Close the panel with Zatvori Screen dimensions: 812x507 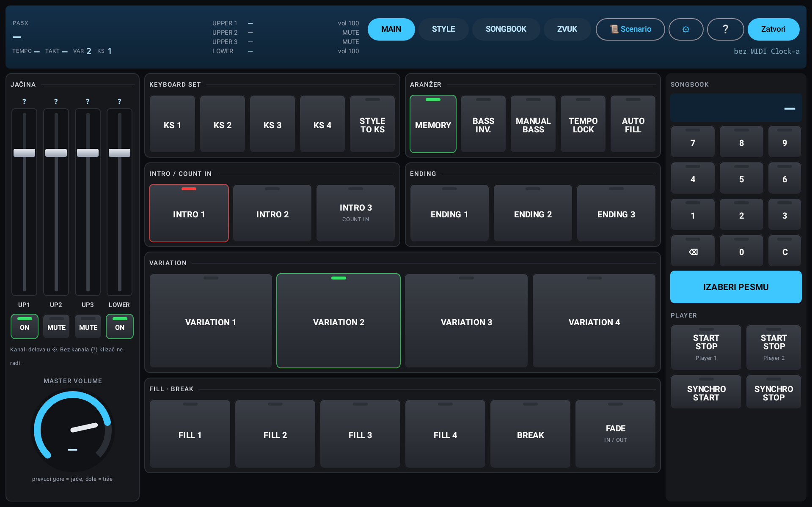(x=773, y=29)
